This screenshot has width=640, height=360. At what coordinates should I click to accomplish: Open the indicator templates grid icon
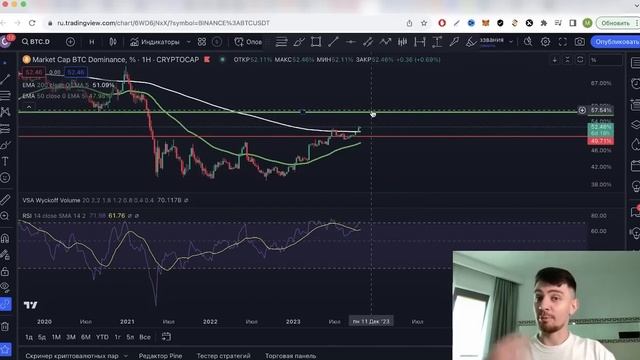(x=202, y=42)
